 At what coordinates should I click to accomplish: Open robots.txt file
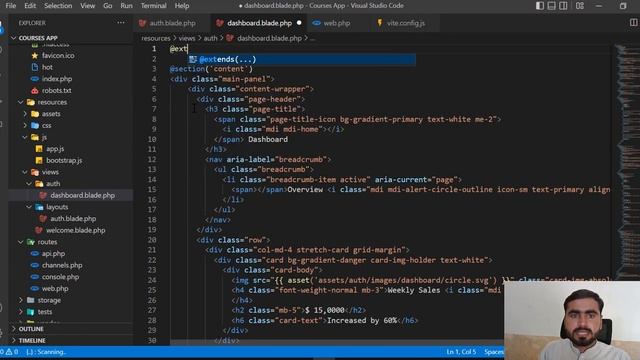coord(56,90)
